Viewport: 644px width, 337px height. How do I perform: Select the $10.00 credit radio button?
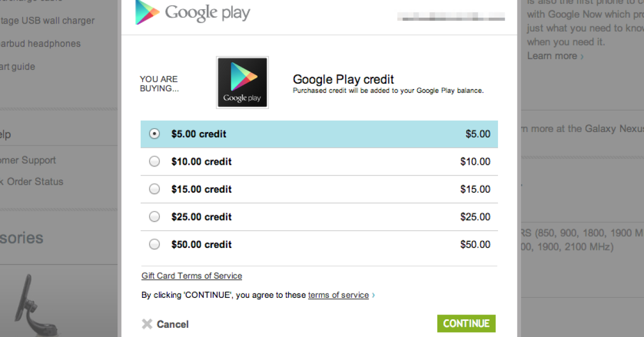[155, 162]
